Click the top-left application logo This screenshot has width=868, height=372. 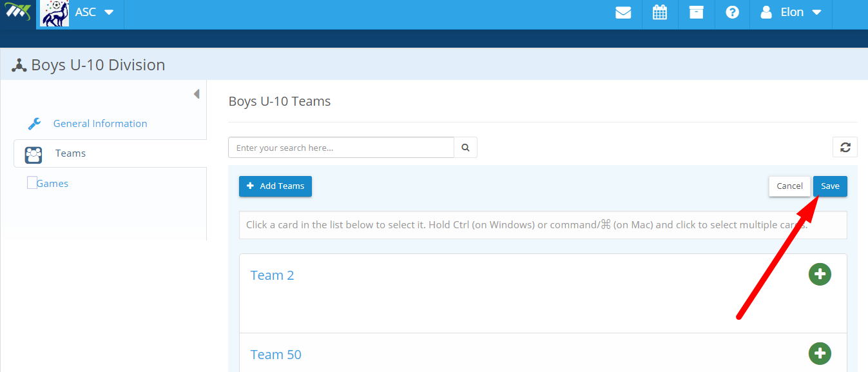click(18, 13)
